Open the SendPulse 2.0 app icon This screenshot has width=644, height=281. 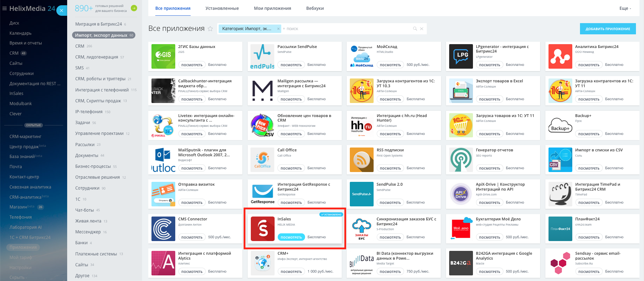(362, 194)
